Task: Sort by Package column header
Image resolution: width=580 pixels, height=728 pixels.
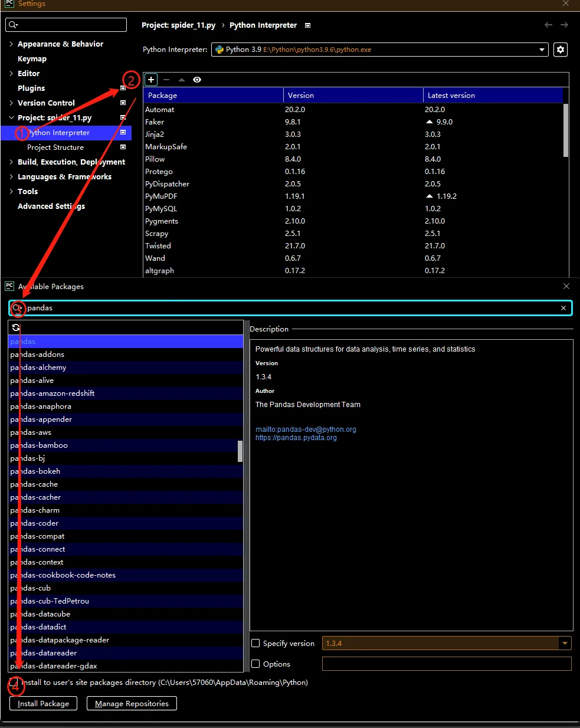Action: pos(214,95)
